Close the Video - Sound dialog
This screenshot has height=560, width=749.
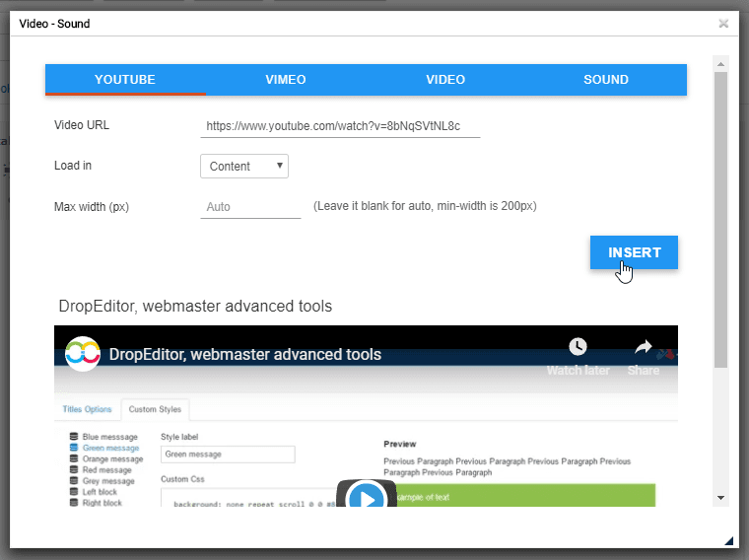pyautogui.click(x=723, y=23)
